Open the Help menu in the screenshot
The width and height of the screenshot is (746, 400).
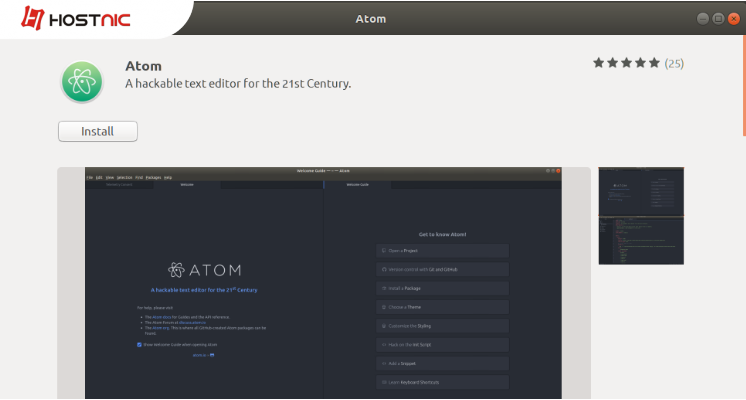pos(168,177)
